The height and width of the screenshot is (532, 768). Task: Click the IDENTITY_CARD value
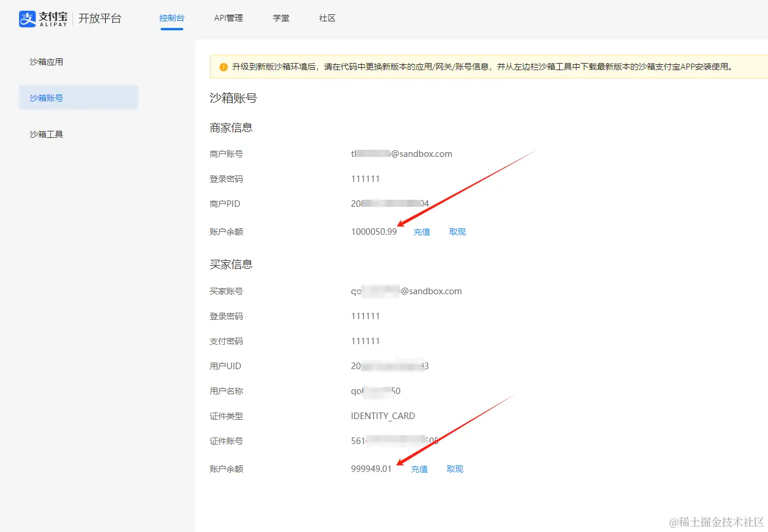pos(383,416)
